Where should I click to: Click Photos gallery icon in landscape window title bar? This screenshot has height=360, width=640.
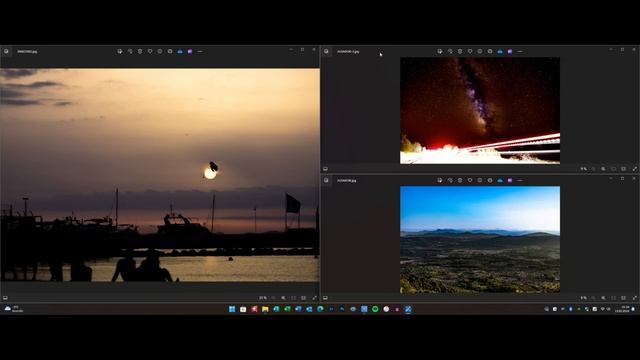tap(326, 180)
